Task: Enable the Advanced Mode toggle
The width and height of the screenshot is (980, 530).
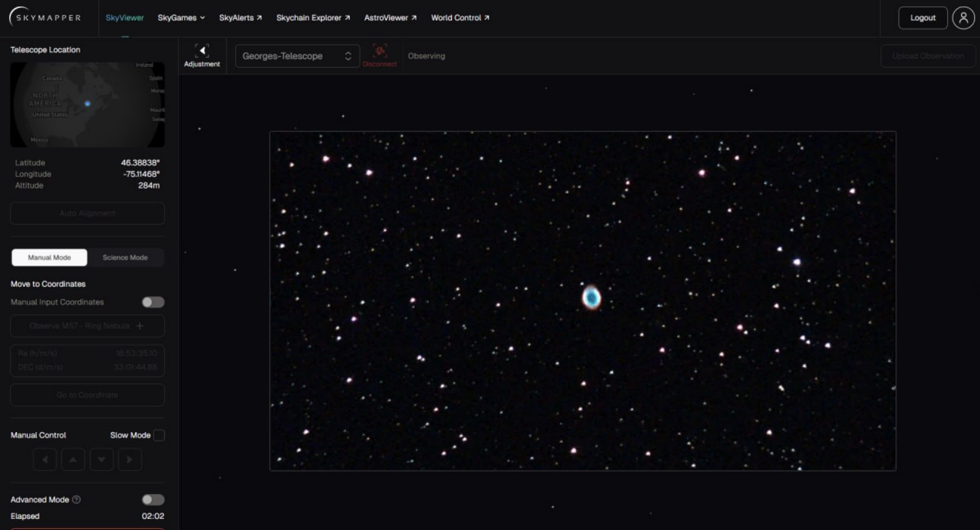Action: tap(153, 500)
